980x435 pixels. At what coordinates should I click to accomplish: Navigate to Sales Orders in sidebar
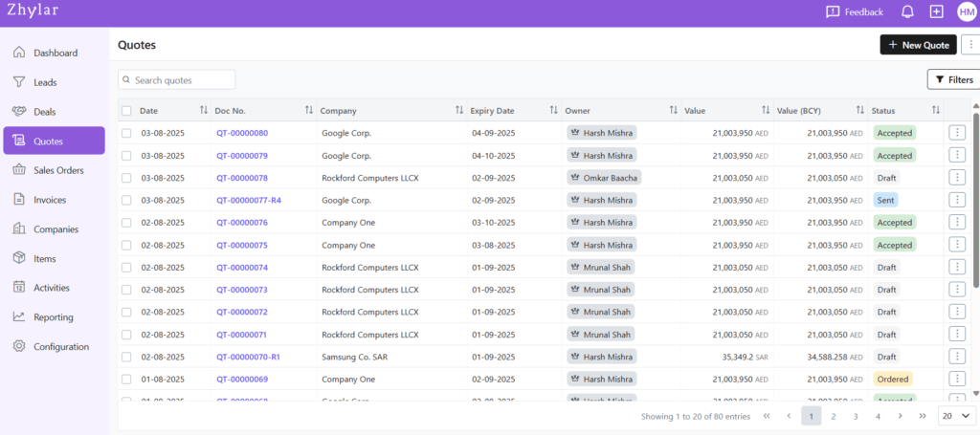pos(58,170)
